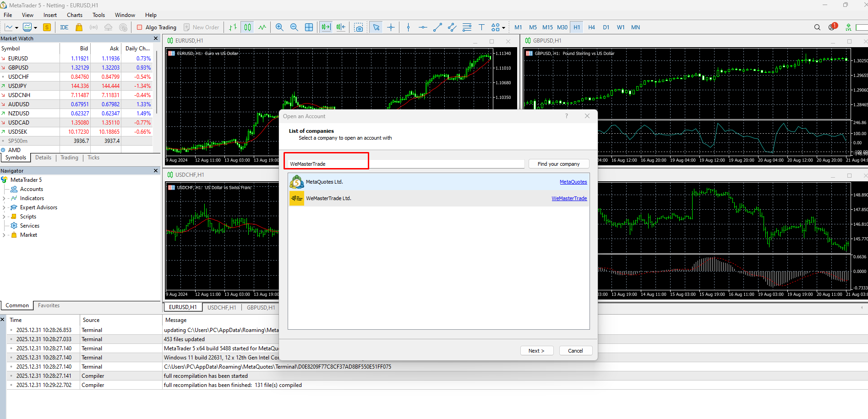Image resolution: width=868 pixels, height=419 pixels.
Task: Toggle Algo Trading on or off
Action: tap(157, 27)
